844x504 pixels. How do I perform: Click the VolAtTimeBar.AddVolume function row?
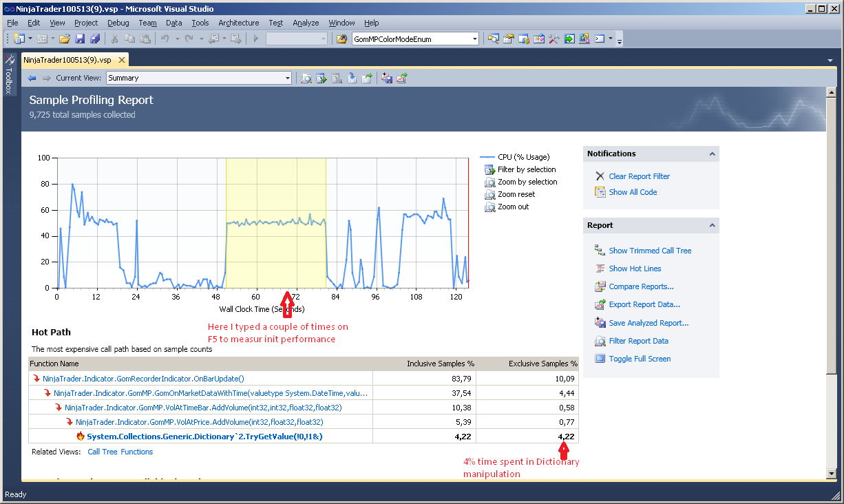(x=304, y=407)
